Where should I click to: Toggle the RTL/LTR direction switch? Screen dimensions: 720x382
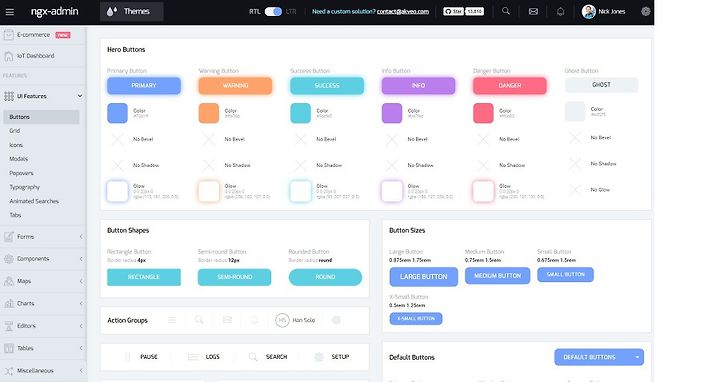point(273,11)
